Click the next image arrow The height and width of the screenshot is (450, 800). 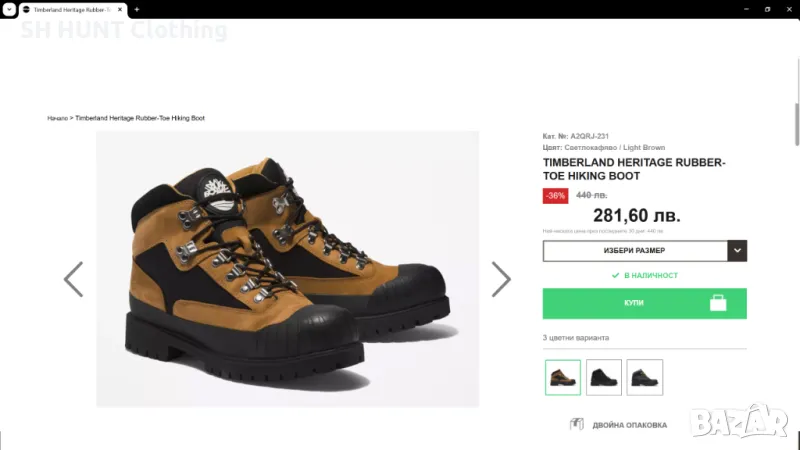pos(501,279)
